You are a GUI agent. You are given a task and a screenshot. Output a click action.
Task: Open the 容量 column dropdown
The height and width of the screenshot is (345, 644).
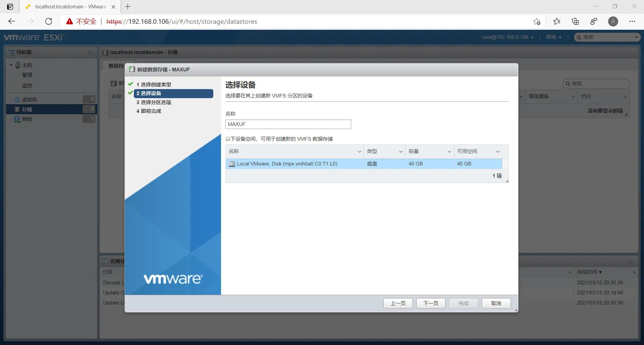click(x=449, y=151)
